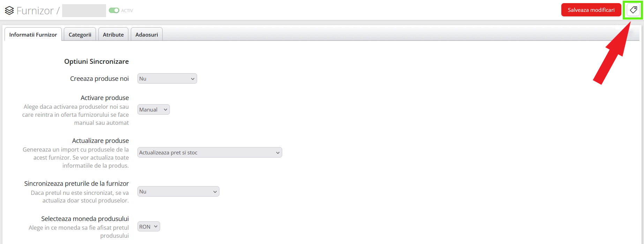Click the Activare produse field label
This screenshot has width=644, height=244.
pos(105,98)
